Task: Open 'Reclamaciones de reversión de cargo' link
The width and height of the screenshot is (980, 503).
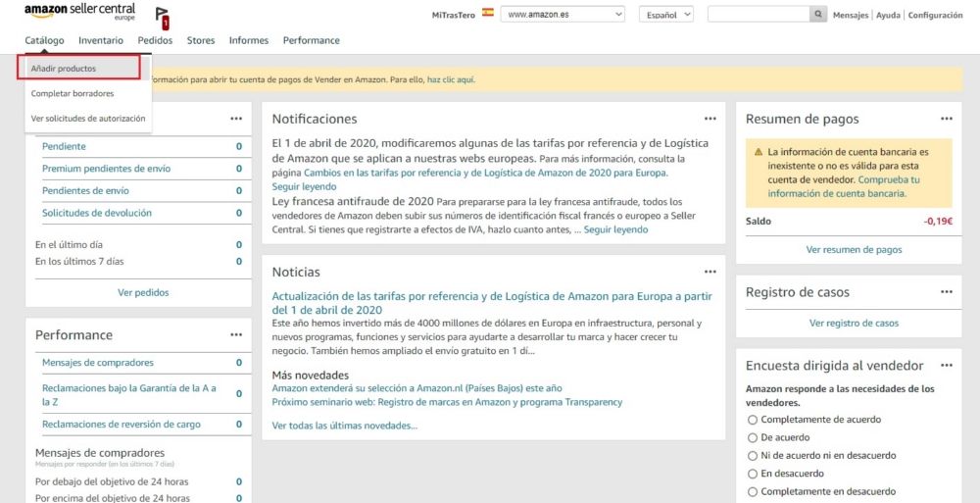Action: point(122,425)
